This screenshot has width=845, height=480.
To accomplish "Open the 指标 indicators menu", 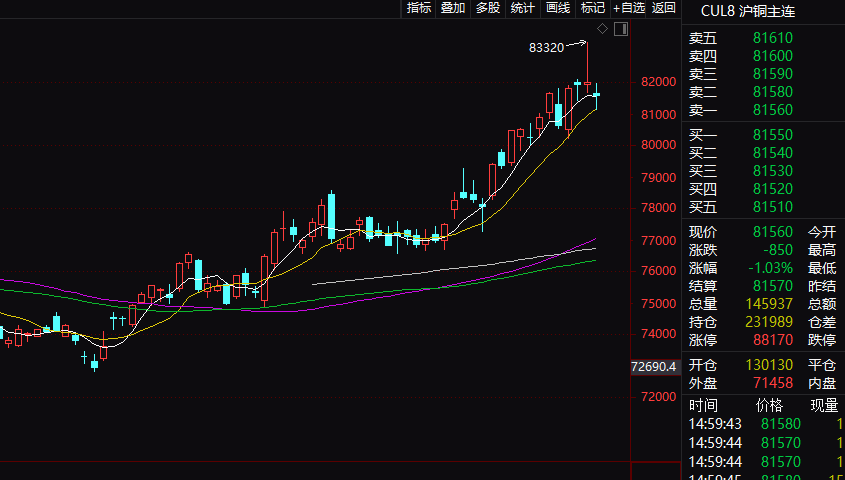I will [419, 8].
